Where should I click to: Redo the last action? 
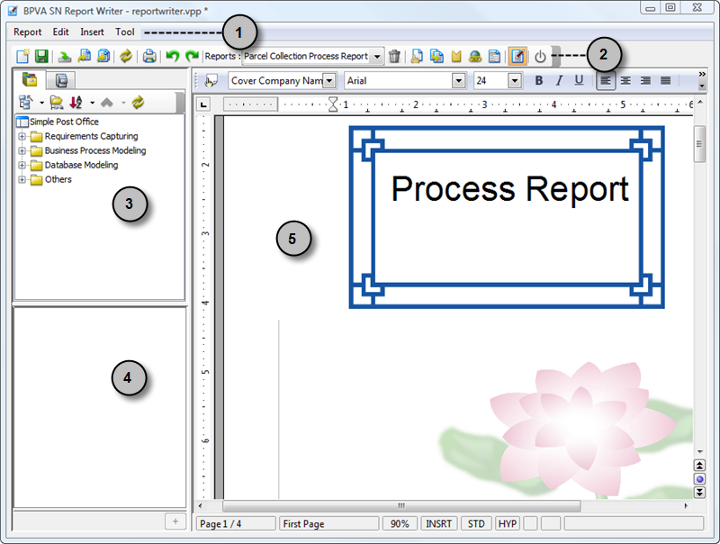191,56
